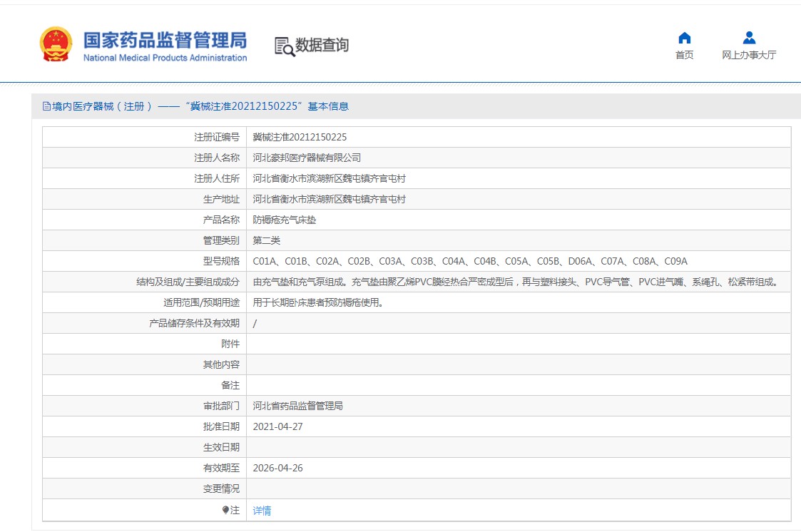Click the 适用范围/预期用途 label

(201, 303)
